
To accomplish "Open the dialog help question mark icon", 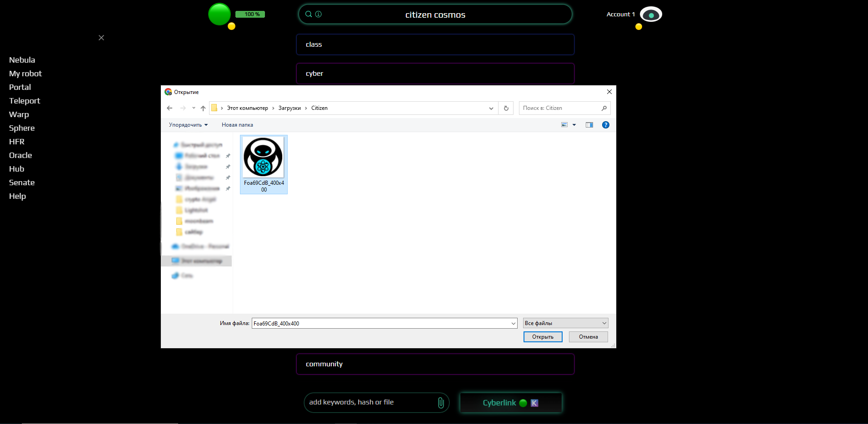I will point(606,125).
